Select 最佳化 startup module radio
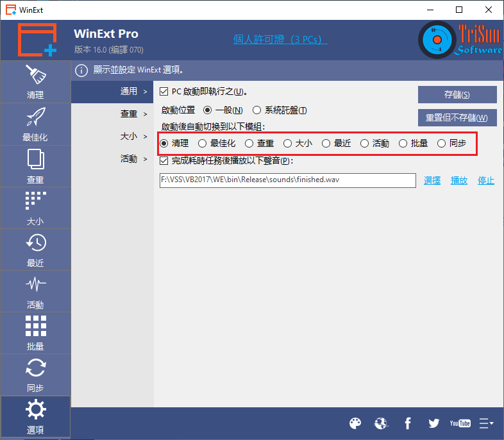 click(202, 143)
